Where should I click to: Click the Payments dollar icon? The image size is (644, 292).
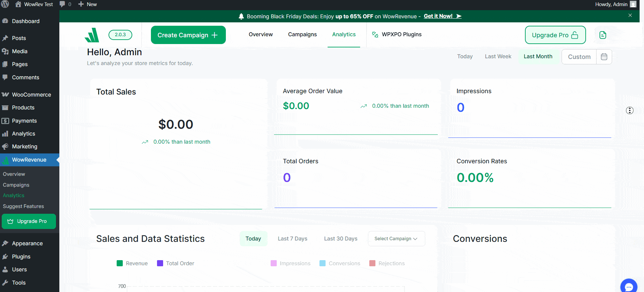(x=5, y=121)
